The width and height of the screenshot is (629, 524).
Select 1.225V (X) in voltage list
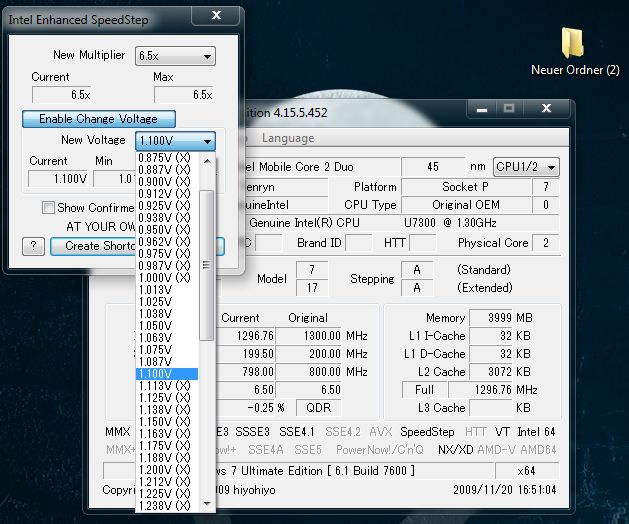click(167, 494)
